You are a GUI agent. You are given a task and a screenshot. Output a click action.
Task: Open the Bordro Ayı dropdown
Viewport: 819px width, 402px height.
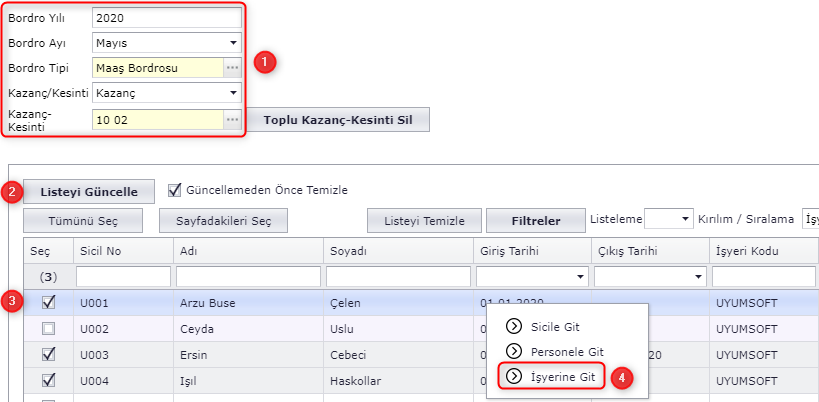tap(232, 43)
